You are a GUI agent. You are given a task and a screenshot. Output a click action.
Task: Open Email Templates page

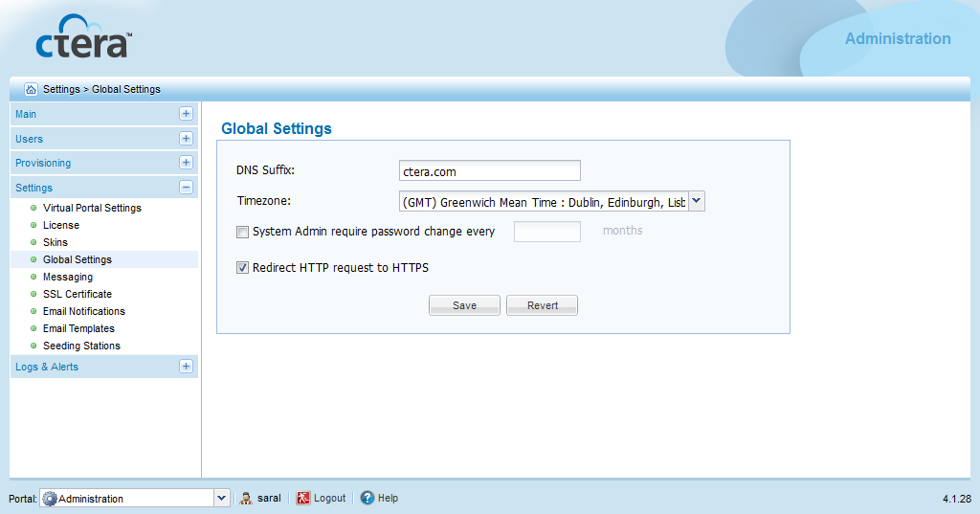[78, 328]
